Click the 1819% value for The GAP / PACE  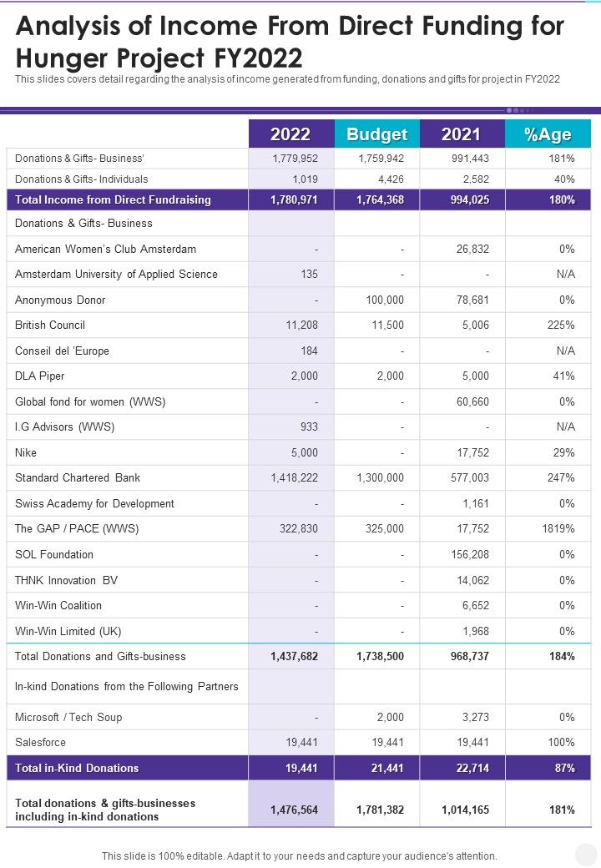(x=558, y=528)
